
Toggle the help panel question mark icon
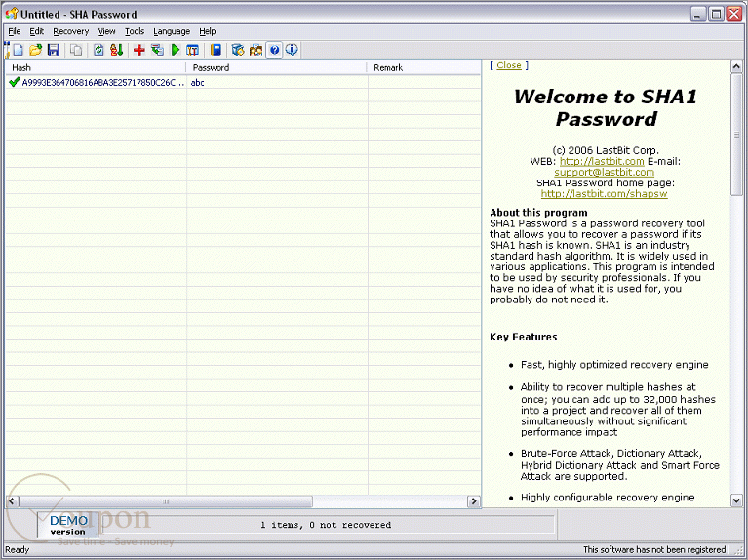pyautogui.click(x=274, y=50)
